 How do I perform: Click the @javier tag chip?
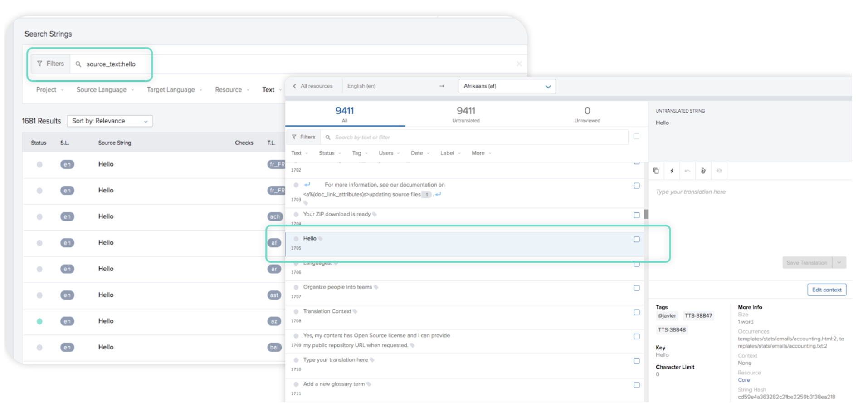(667, 316)
